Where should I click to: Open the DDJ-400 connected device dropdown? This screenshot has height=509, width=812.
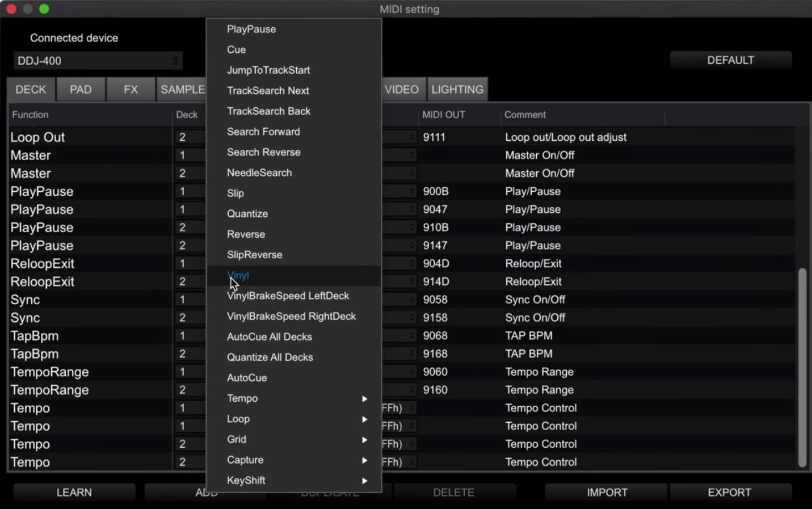coord(98,61)
